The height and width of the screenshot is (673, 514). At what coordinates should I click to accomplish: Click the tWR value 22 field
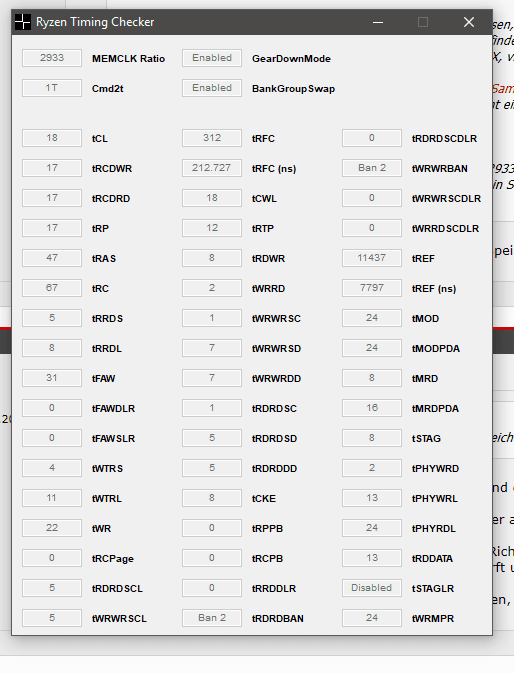click(52, 528)
